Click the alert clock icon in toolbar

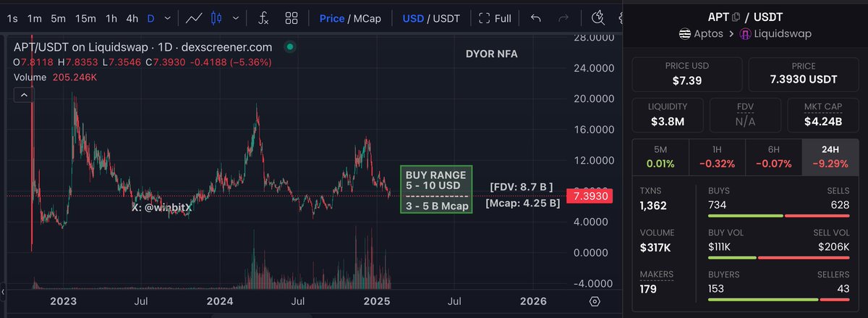click(597, 18)
